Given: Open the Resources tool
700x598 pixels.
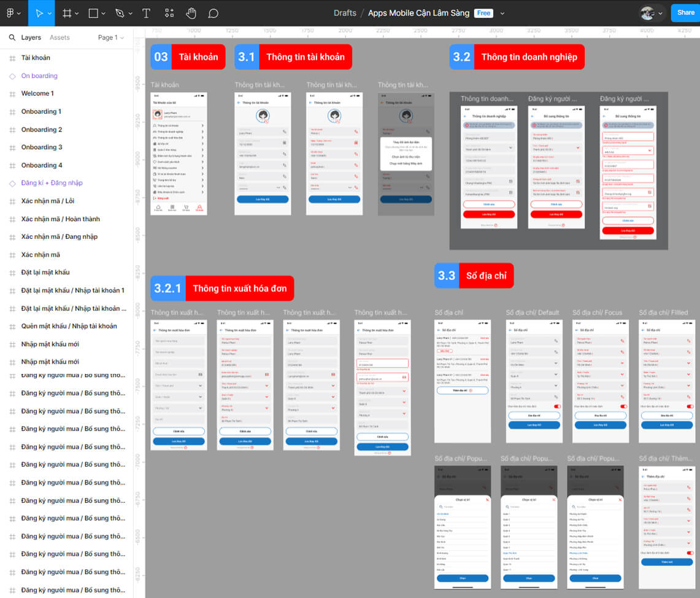Looking at the screenshot, I should click(169, 13).
